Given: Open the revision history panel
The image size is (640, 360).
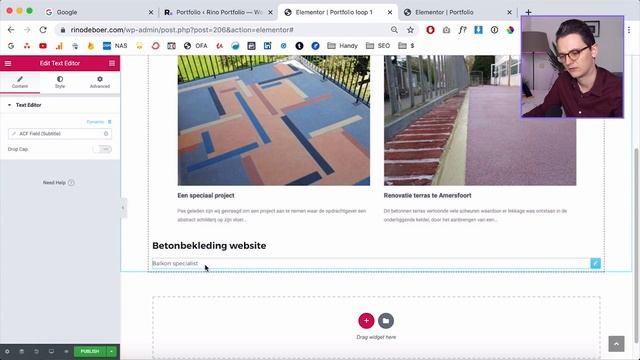Looking at the screenshot, I should (36, 351).
